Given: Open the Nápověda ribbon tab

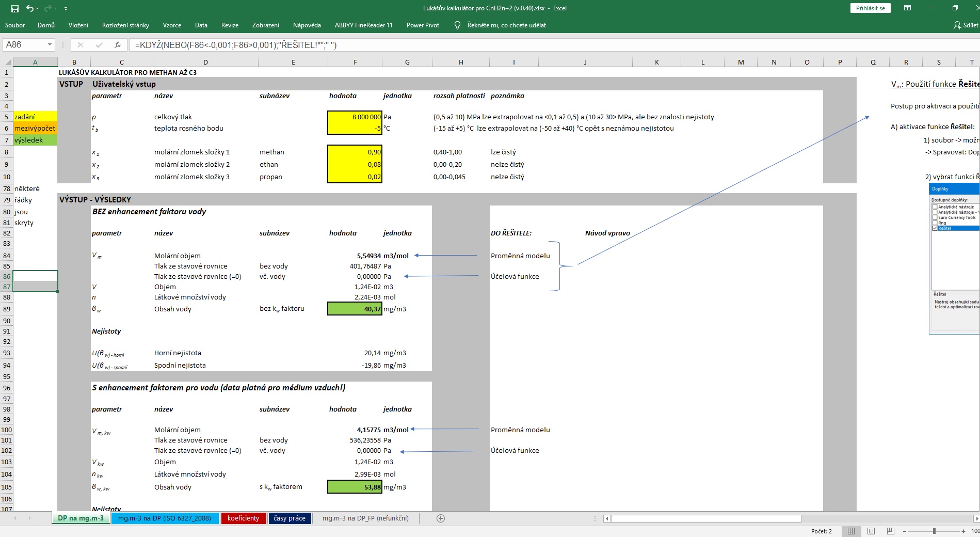Looking at the screenshot, I should click(x=307, y=25).
